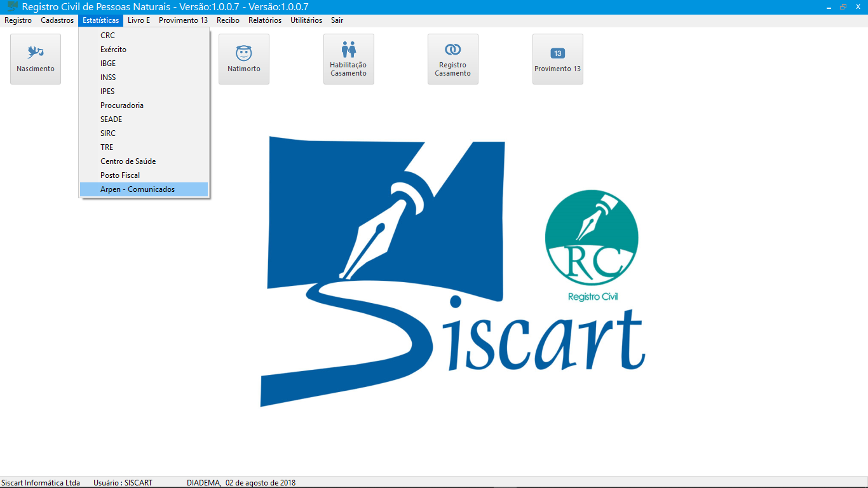Click Sair in the menu bar
The image size is (868, 488).
point(337,20)
